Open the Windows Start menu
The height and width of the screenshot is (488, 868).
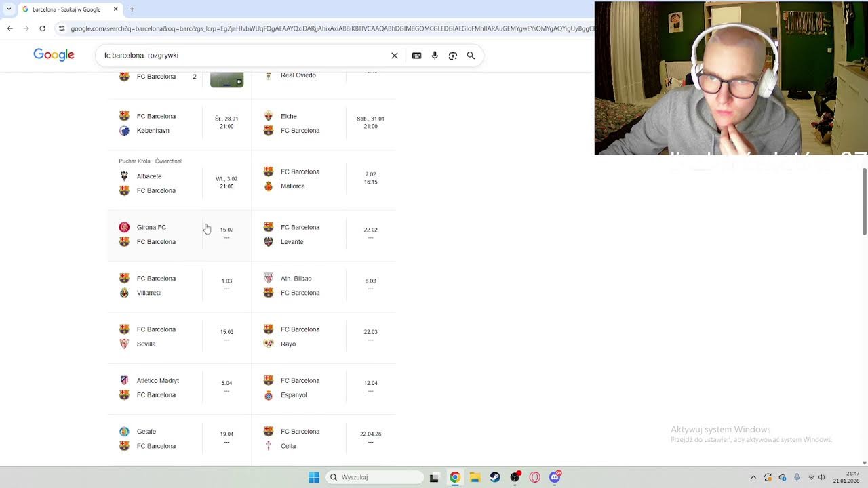pos(314,477)
